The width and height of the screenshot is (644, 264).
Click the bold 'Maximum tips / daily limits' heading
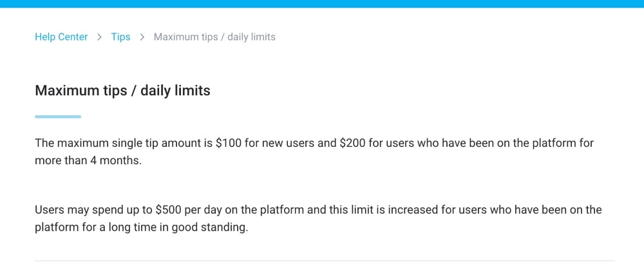(x=122, y=91)
